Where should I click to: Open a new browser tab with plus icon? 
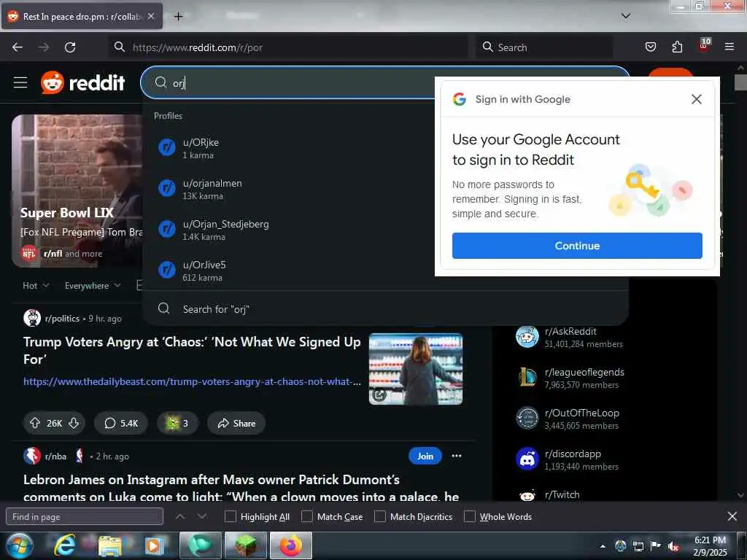[x=178, y=17]
